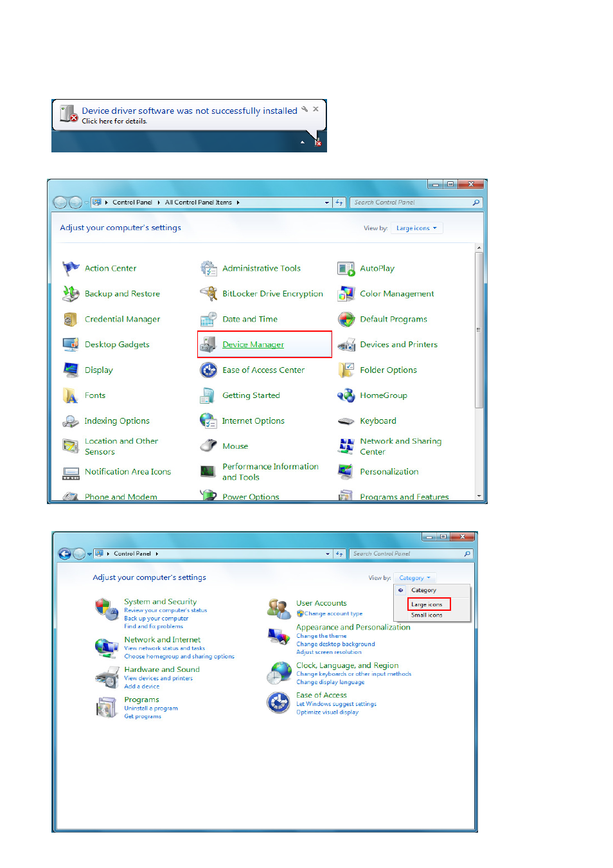
Task: Open Clock, Language, and Region category
Action: point(347,665)
